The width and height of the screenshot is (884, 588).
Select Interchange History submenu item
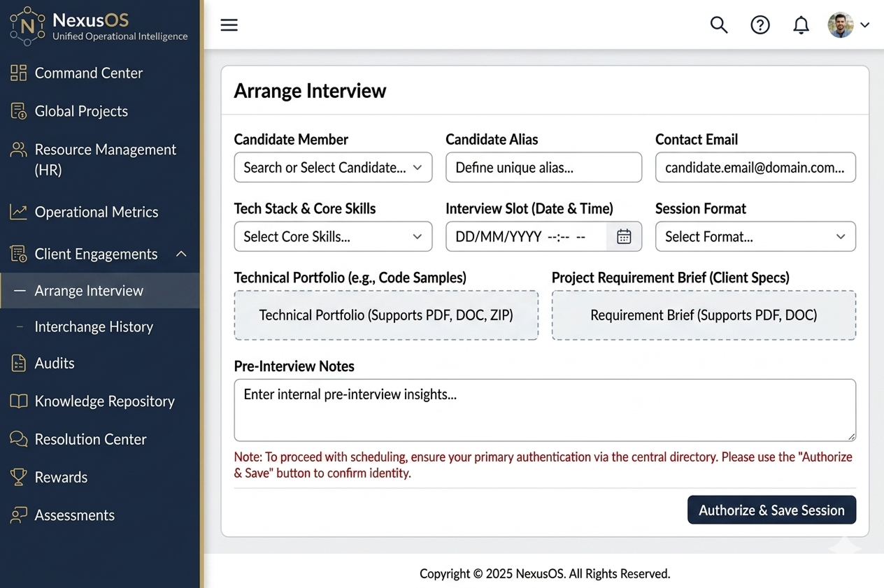pos(94,327)
